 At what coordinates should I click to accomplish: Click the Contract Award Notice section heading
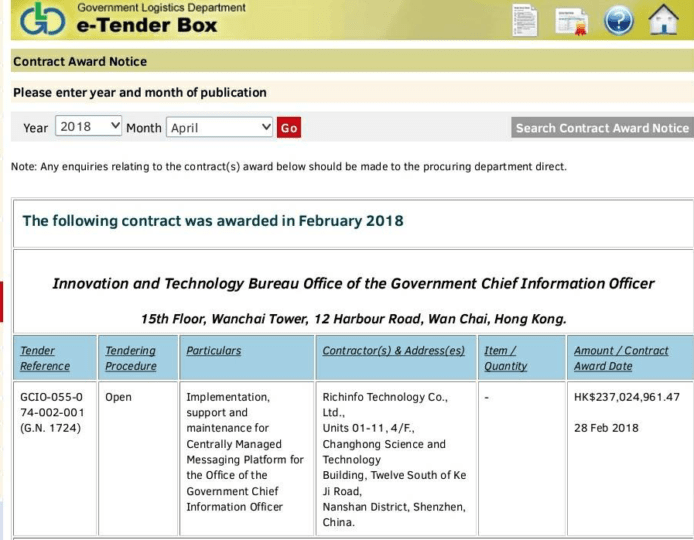(80, 62)
